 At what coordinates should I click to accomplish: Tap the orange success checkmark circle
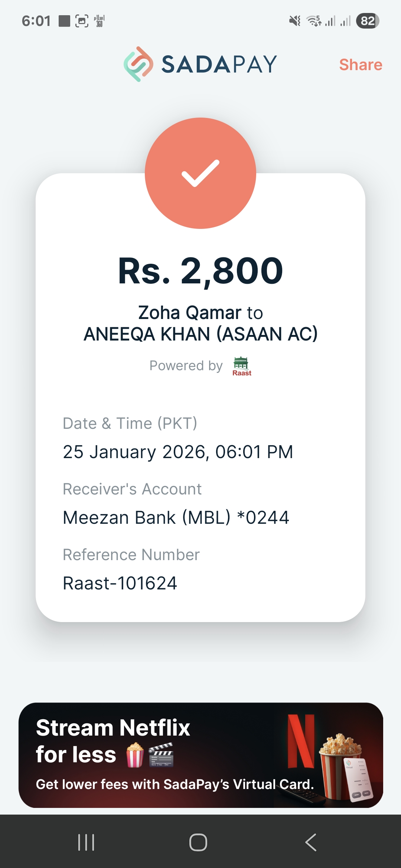click(x=200, y=173)
